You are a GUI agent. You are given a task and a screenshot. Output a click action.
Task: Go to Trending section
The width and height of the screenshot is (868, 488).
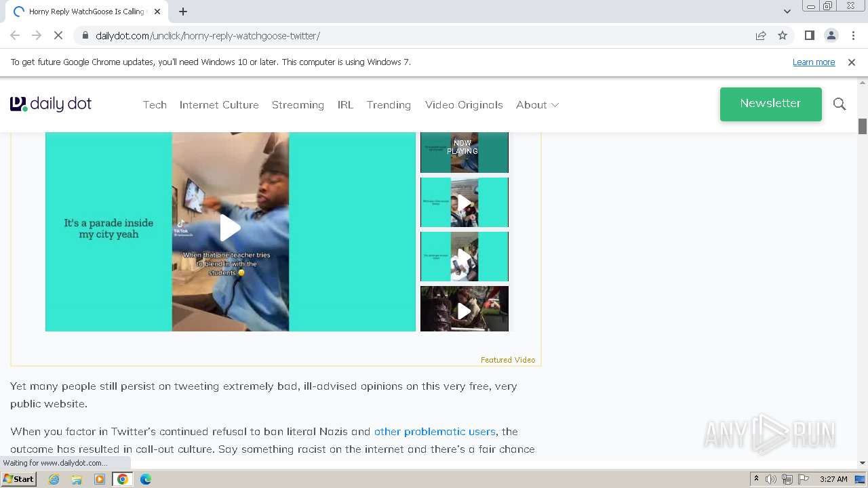click(389, 105)
